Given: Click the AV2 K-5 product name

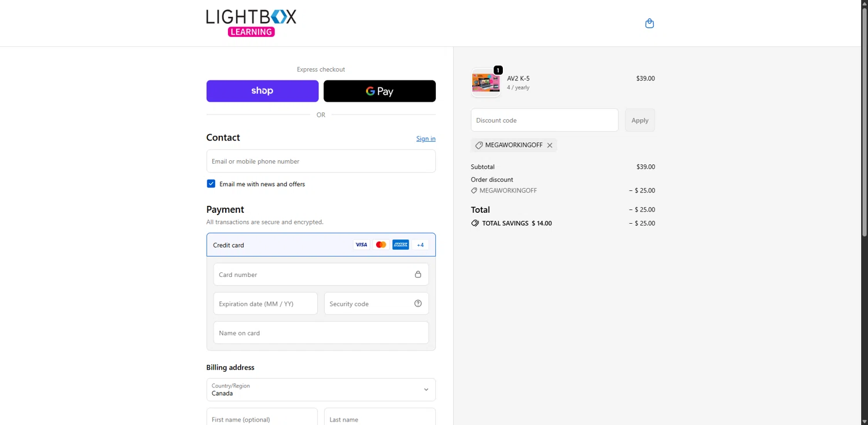Looking at the screenshot, I should click(x=518, y=79).
